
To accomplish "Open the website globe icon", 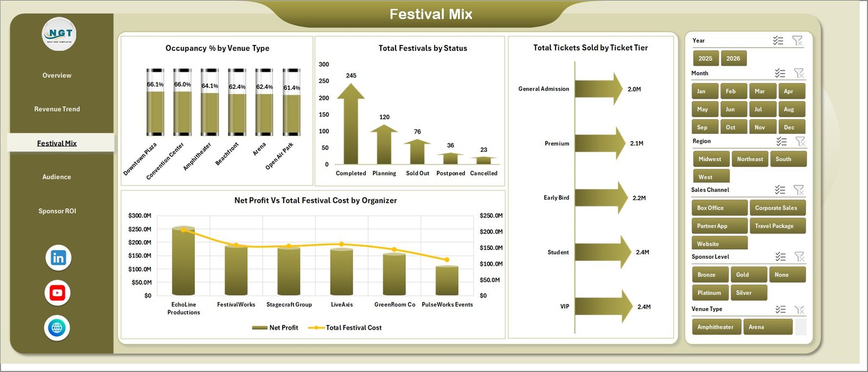I will (x=57, y=328).
